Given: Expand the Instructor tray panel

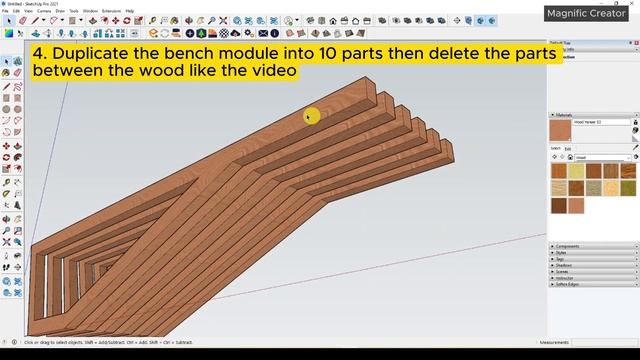Looking at the screenshot, I should point(594,278).
